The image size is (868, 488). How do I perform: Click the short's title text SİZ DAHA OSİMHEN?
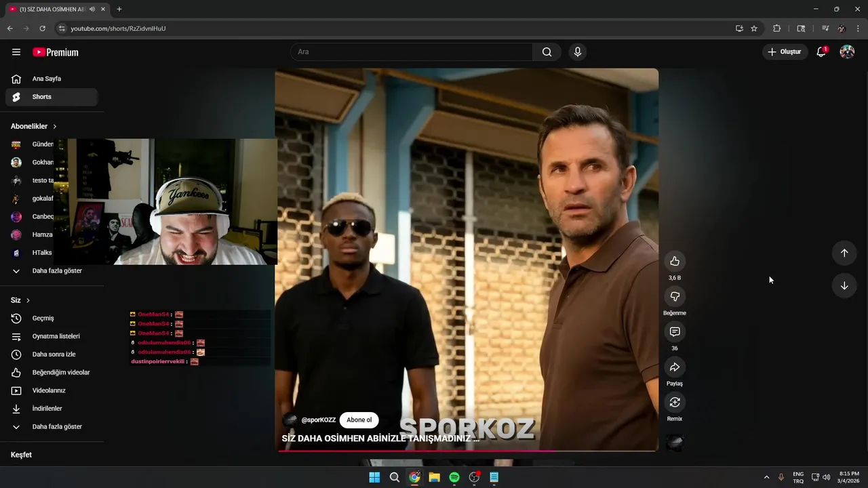point(380,439)
